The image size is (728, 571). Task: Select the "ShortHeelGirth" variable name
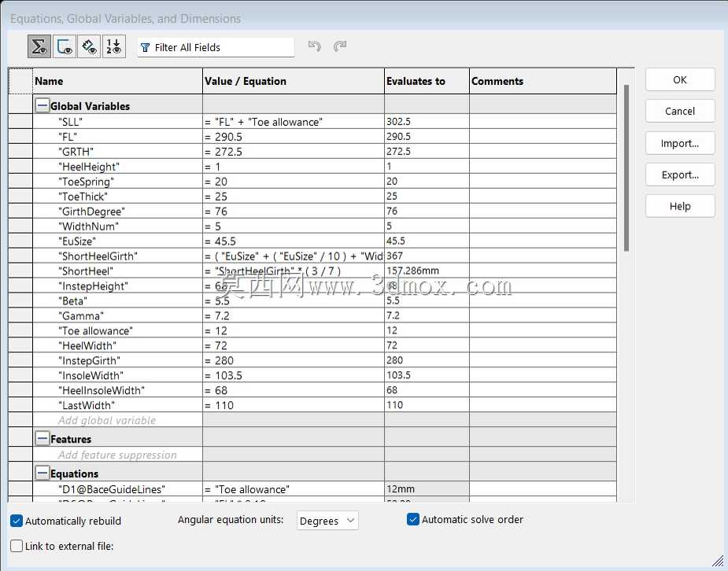98,256
